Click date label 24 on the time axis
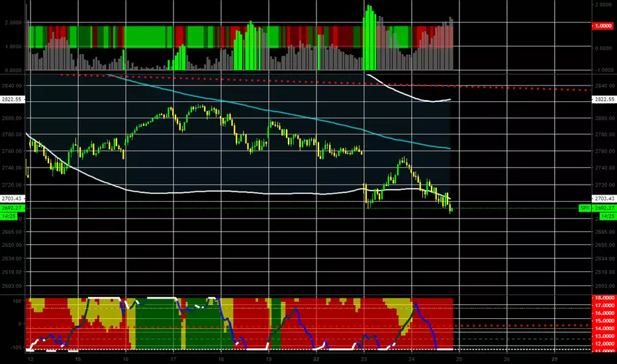The image size is (617, 364). pyautogui.click(x=411, y=359)
